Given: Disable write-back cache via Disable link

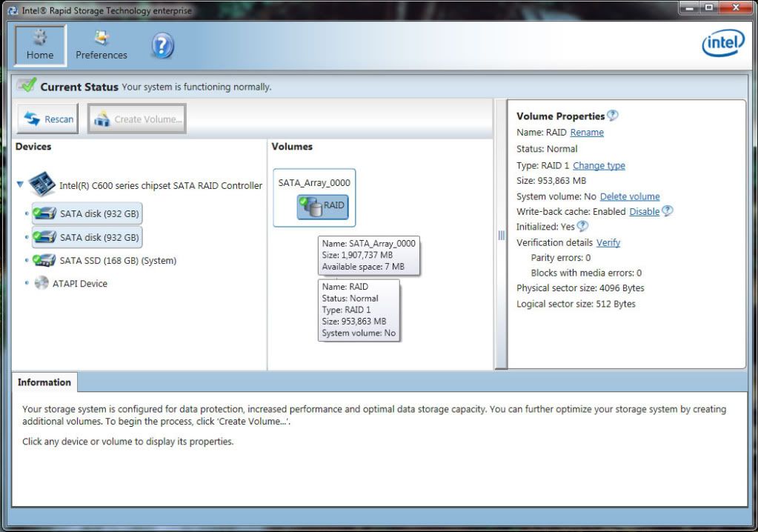Looking at the screenshot, I should tap(645, 212).
